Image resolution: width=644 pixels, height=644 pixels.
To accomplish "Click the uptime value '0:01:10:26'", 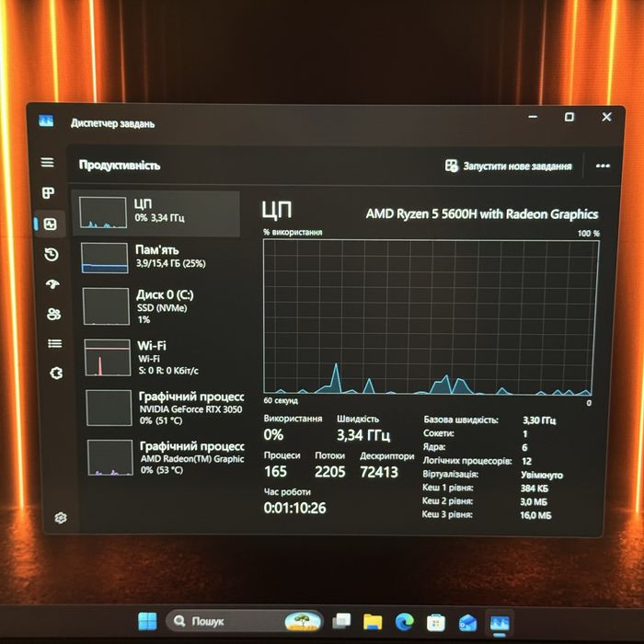I will pos(294,508).
